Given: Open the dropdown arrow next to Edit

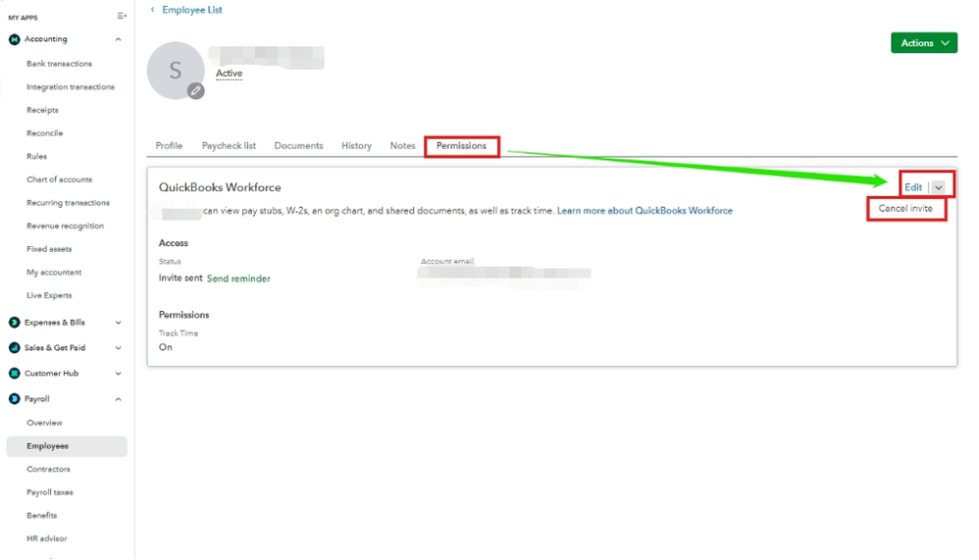Looking at the screenshot, I should (939, 187).
